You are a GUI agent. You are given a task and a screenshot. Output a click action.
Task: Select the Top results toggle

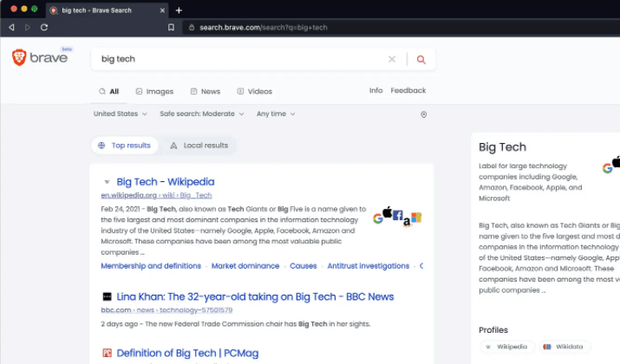click(x=125, y=146)
